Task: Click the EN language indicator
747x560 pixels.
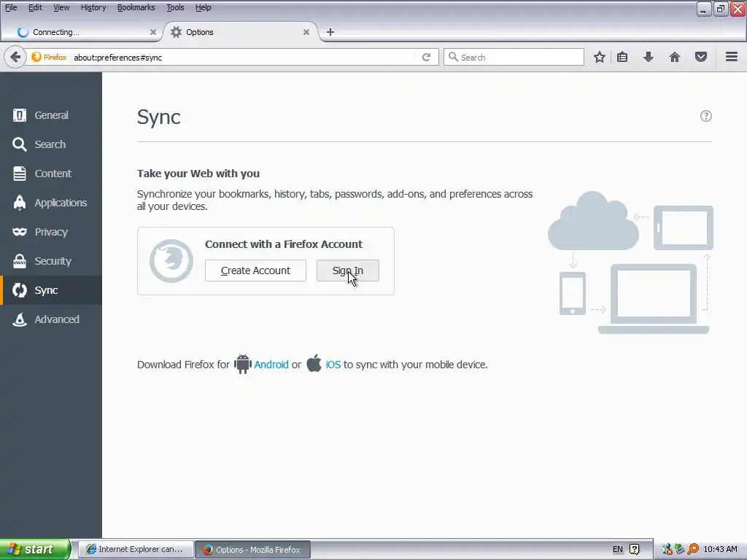Action: pos(617,549)
